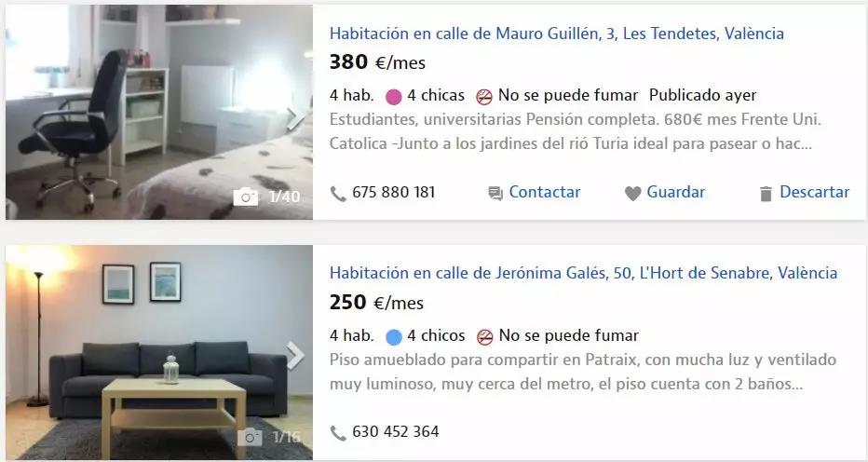Viewport: 868px width, 462px height.
Task: Click the heart icon to favorite listing
Action: click(x=632, y=194)
